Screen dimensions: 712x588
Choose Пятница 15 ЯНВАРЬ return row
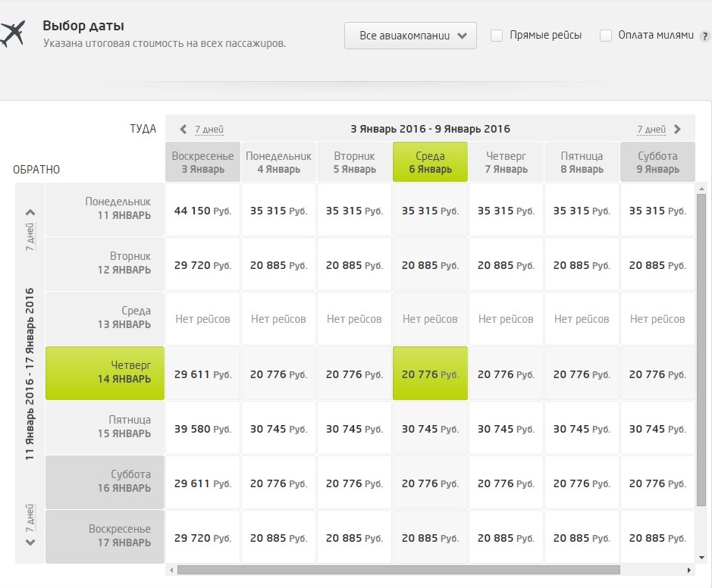(105, 427)
